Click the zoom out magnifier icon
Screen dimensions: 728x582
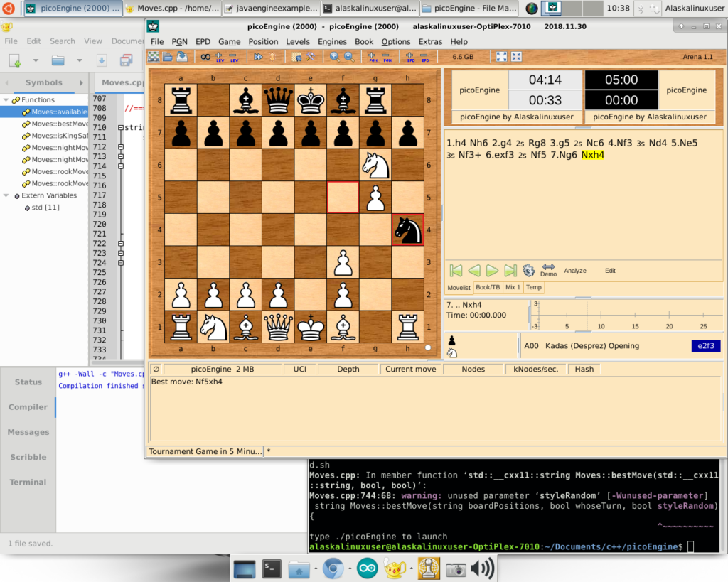pyautogui.click(x=349, y=57)
